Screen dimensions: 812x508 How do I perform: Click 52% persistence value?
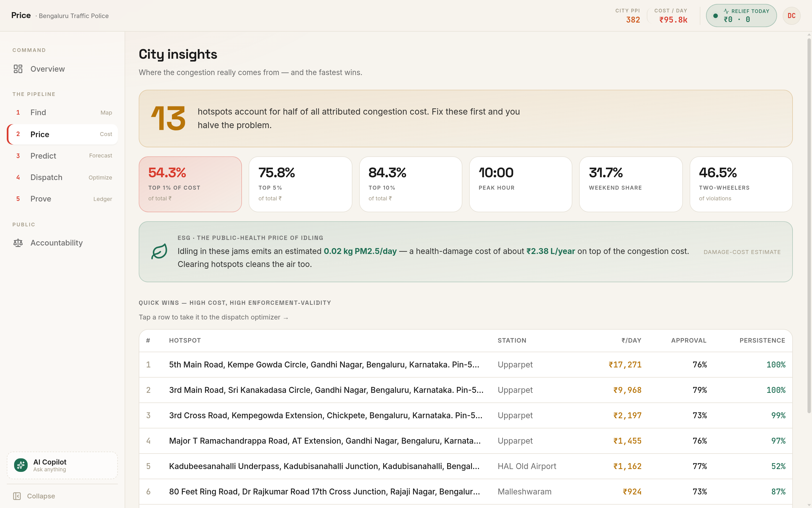778,466
